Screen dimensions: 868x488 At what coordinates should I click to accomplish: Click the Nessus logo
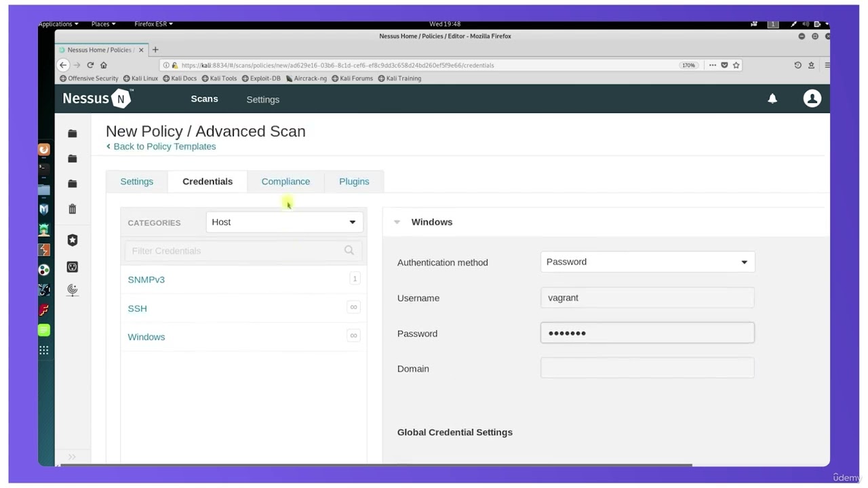(98, 98)
